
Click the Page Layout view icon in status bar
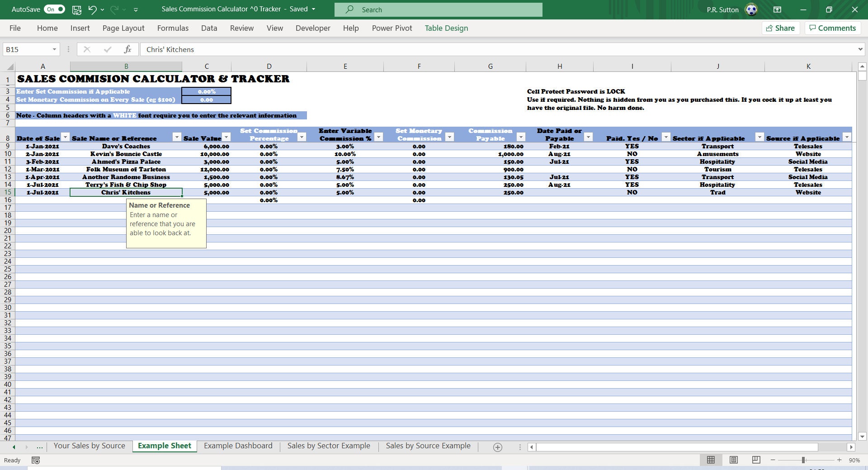(733, 460)
